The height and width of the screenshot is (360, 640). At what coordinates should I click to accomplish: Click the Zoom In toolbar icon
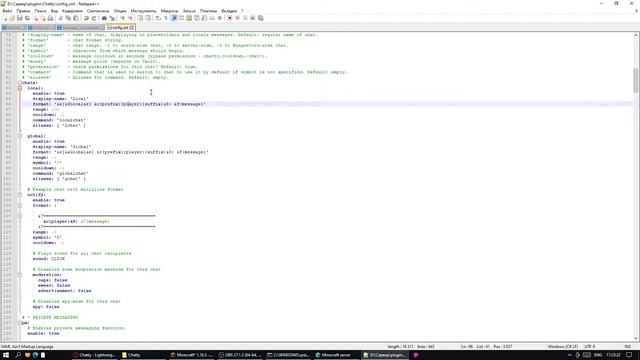[x=122, y=18]
